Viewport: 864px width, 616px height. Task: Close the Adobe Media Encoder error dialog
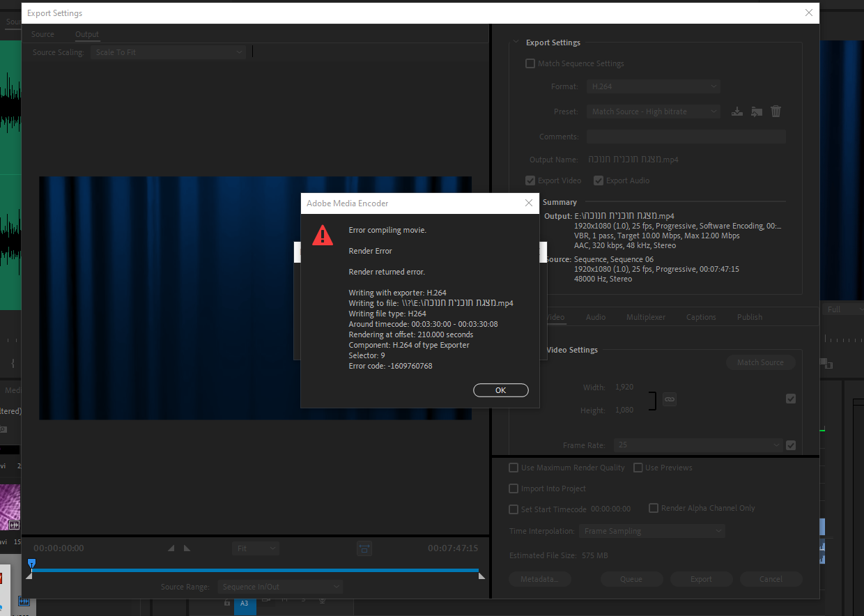click(529, 203)
